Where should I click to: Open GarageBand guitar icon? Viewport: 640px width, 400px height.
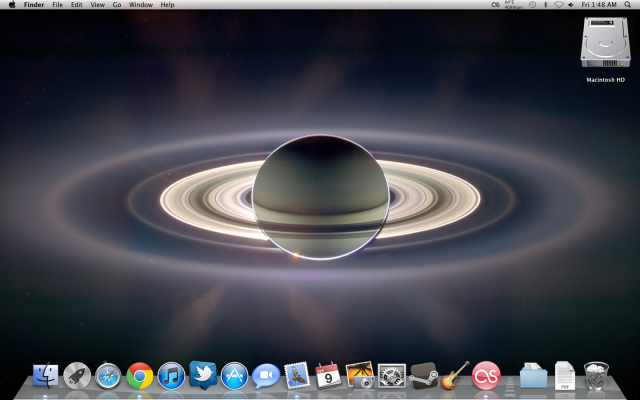point(455,375)
